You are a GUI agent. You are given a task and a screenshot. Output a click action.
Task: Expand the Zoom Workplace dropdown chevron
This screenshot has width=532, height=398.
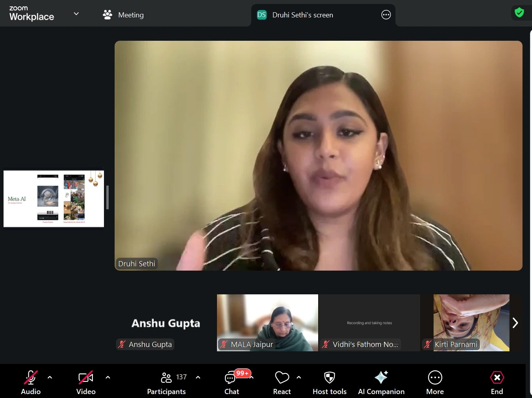tap(76, 14)
